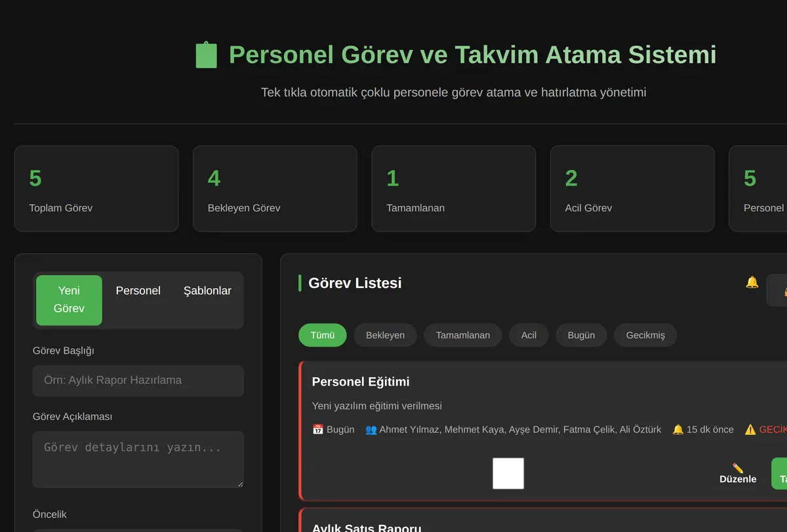Screen dimensions: 787x532
Task: Click the Tamamlanan stat card
Action: coord(454,189)
